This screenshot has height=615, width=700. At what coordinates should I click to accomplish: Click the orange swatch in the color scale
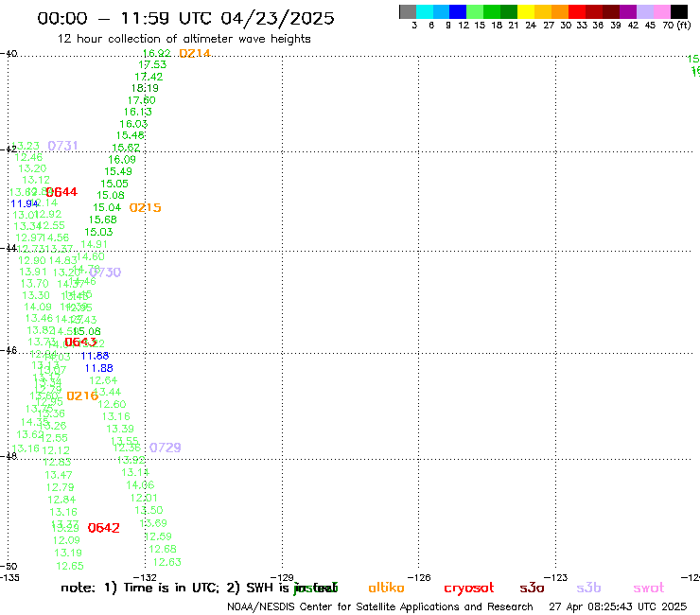[560, 11]
